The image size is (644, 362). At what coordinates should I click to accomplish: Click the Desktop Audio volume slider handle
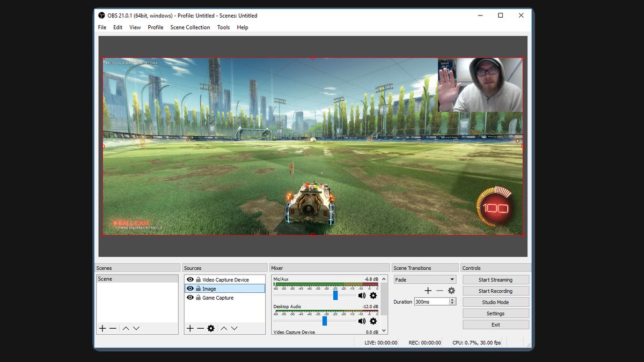(325, 321)
